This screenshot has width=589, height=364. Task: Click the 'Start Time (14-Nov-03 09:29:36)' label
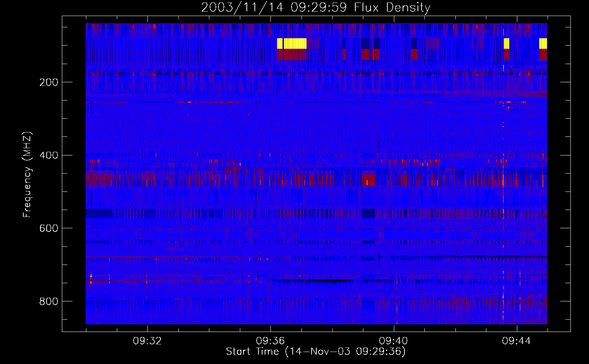tap(316, 352)
